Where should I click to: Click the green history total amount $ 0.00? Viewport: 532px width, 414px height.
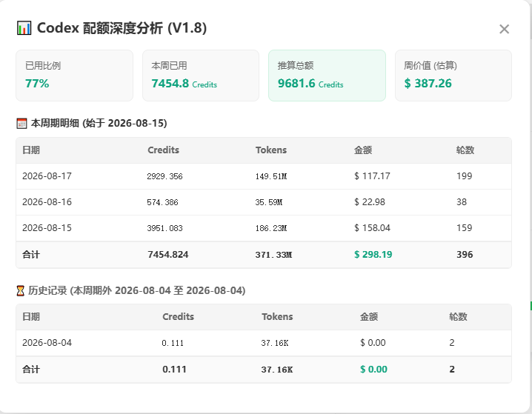[x=373, y=370]
